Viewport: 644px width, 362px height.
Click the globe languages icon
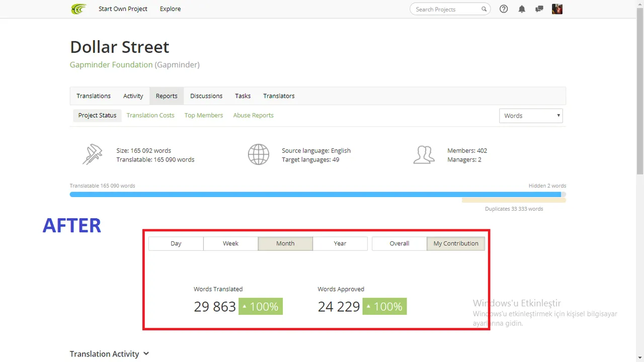[x=259, y=154]
